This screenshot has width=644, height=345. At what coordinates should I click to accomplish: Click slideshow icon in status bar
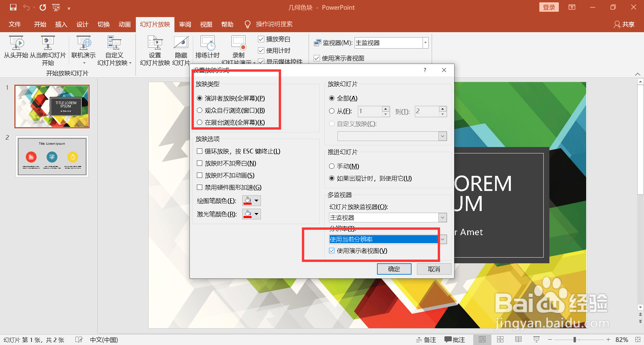coord(536,340)
